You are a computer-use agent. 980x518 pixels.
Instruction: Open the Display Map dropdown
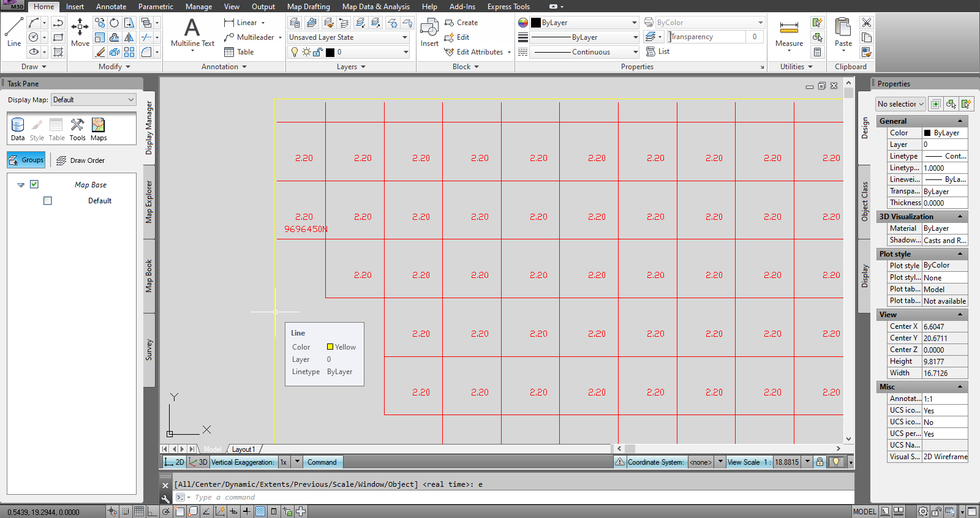click(94, 100)
